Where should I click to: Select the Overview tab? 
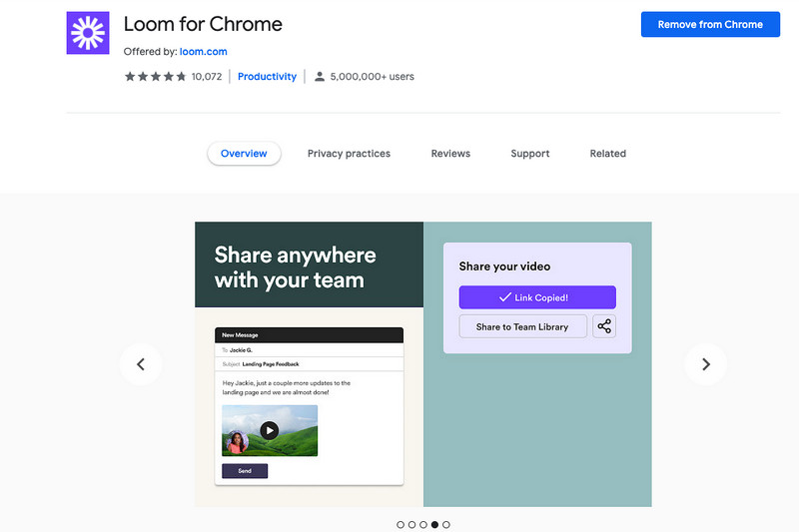pos(244,154)
